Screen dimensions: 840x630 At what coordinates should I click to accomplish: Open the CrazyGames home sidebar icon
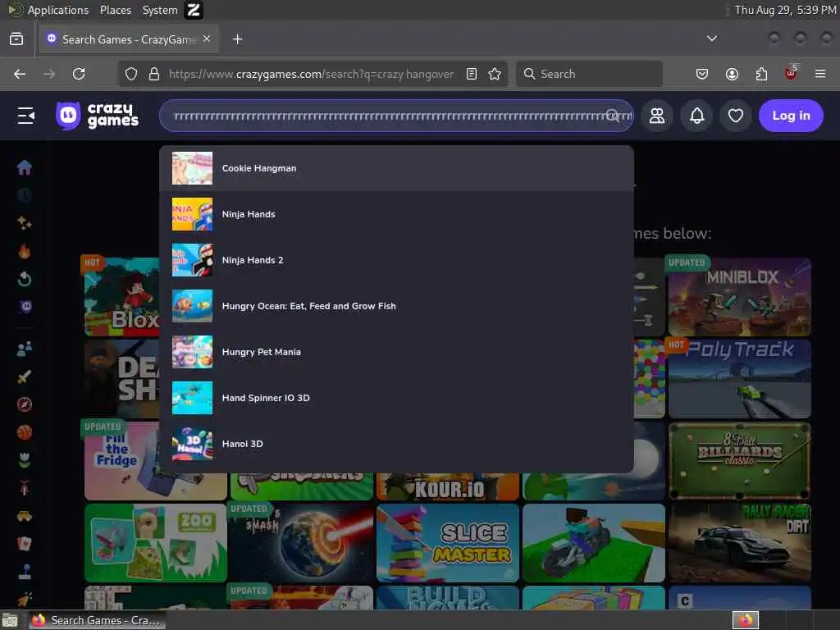click(24, 167)
